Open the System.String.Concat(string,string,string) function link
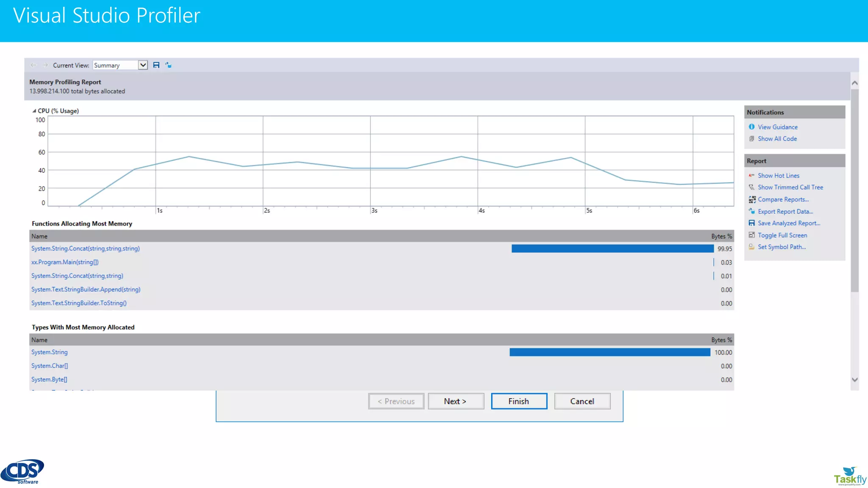 point(85,249)
